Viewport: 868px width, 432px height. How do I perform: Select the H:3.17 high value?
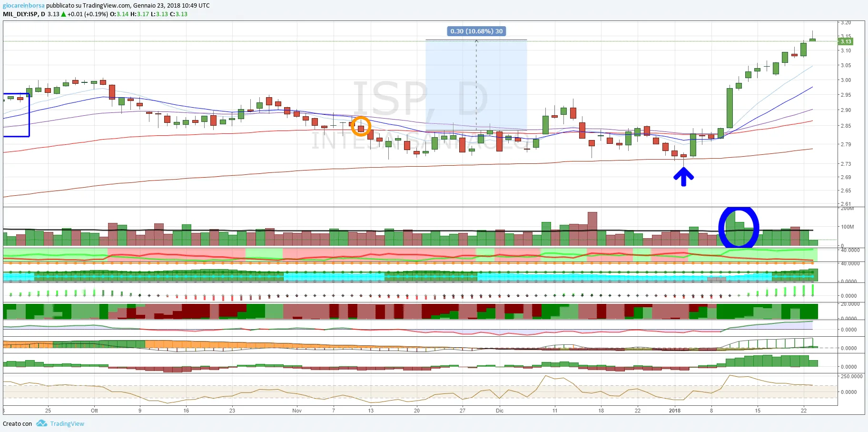click(x=139, y=14)
